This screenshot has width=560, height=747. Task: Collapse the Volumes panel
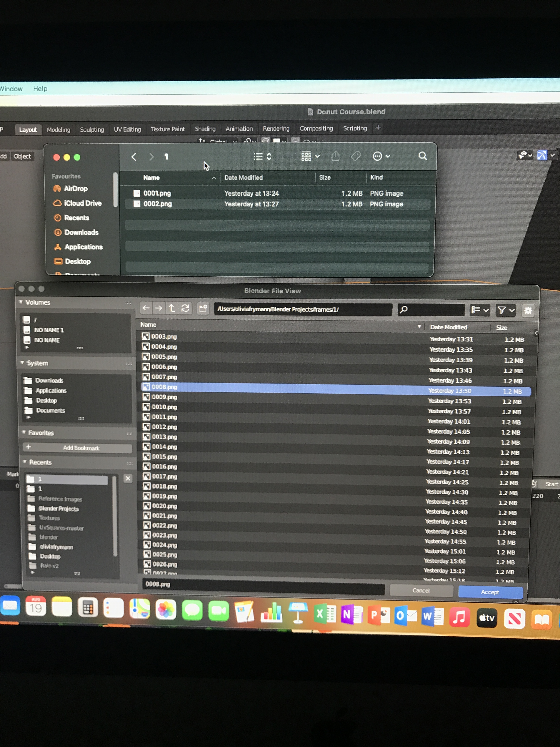[x=21, y=302]
